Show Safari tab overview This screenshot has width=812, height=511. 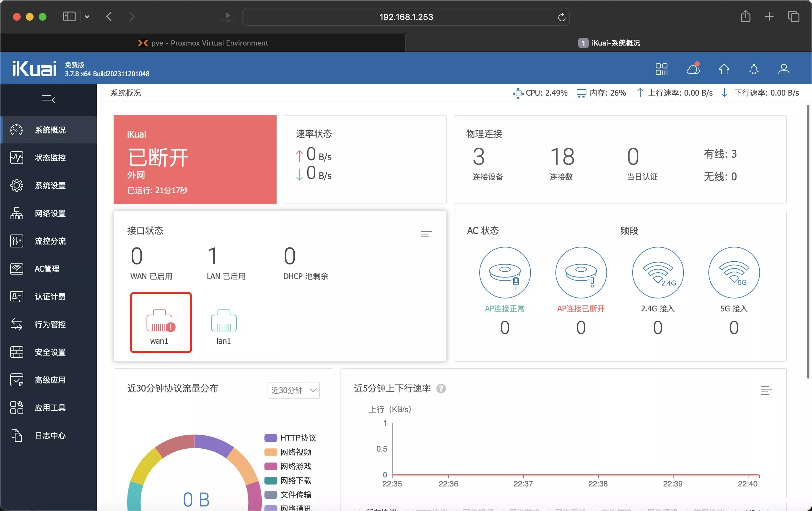coord(794,16)
